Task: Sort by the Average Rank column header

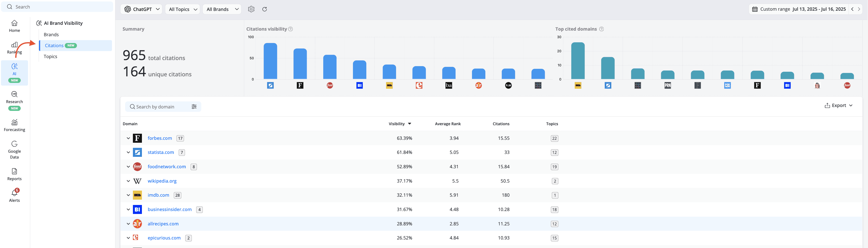Action: [x=448, y=124]
